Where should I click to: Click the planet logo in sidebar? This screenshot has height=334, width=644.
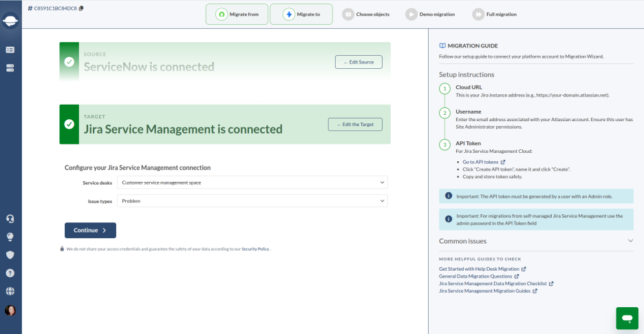point(10,21)
